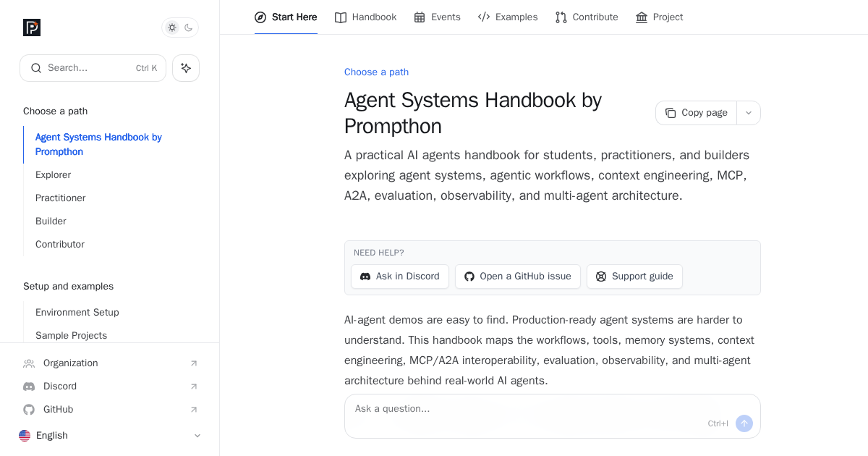Open the Contribute tab
Screen dimensions: 868x456
point(587,17)
